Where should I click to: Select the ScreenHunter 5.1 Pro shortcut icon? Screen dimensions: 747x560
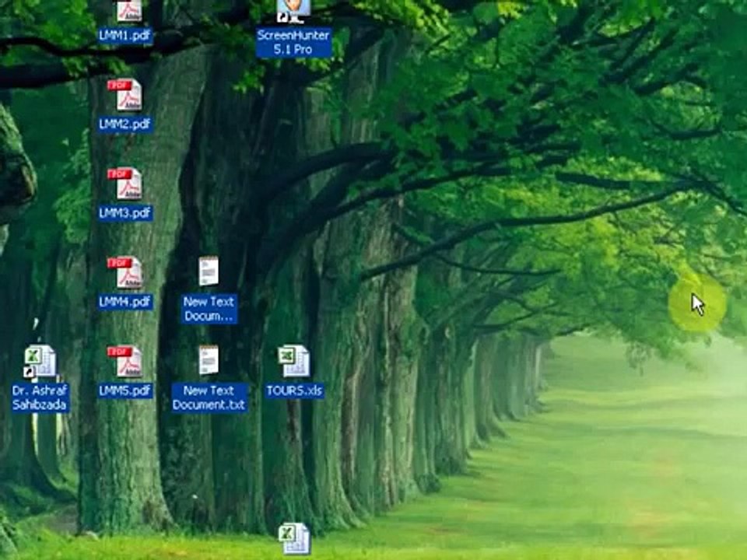pos(293,10)
